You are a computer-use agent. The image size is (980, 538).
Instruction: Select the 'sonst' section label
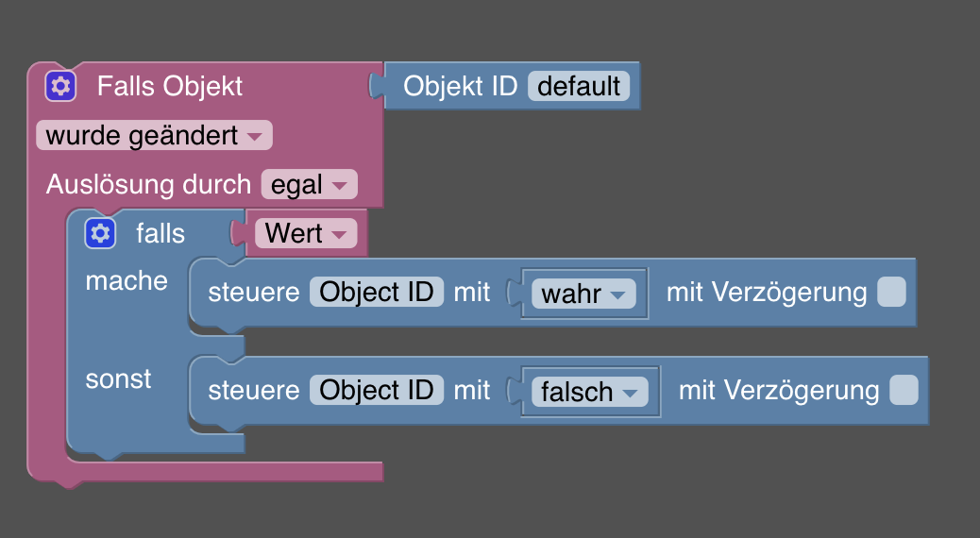[x=118, y=378]
